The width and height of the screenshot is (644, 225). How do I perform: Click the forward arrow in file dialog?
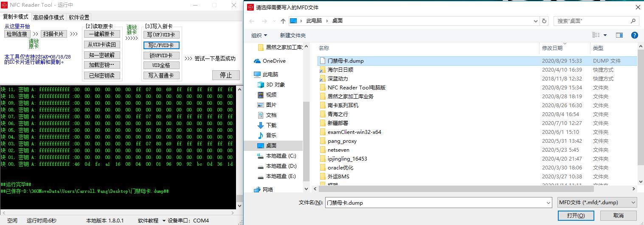(x=264, y=21)
